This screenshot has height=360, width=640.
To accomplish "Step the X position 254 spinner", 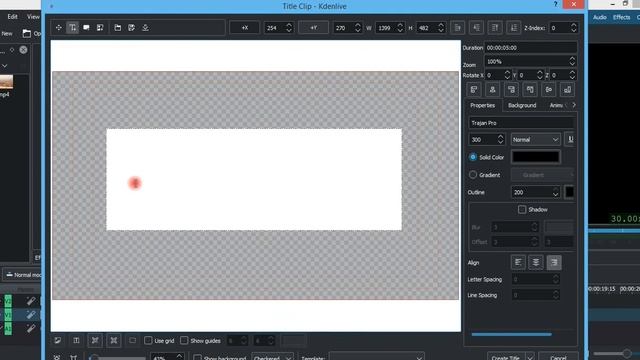I will (289, 28).
